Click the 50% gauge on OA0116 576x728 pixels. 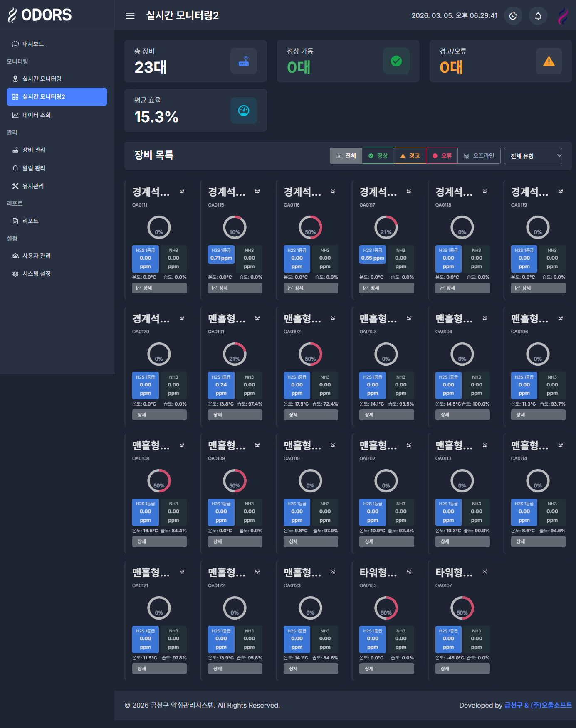tap(310, 227)
